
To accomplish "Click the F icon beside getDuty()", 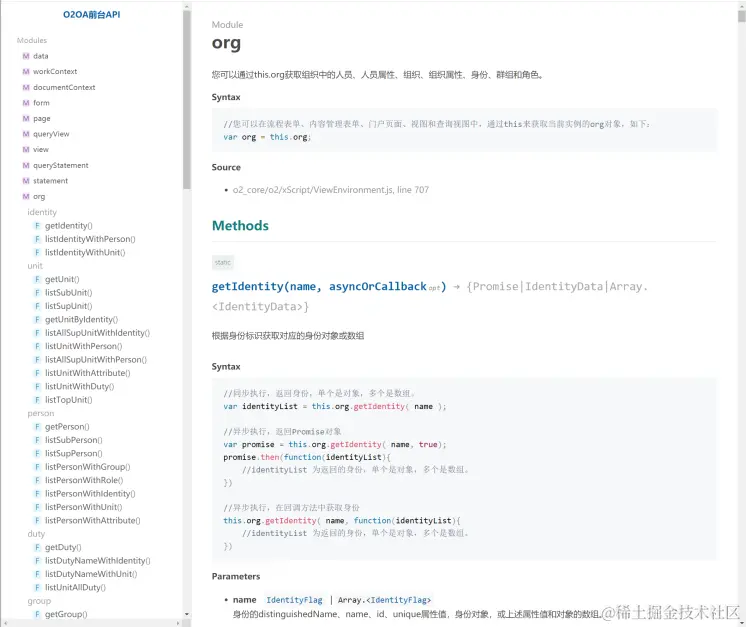I will pyautogui.click(x=37, y=548).
